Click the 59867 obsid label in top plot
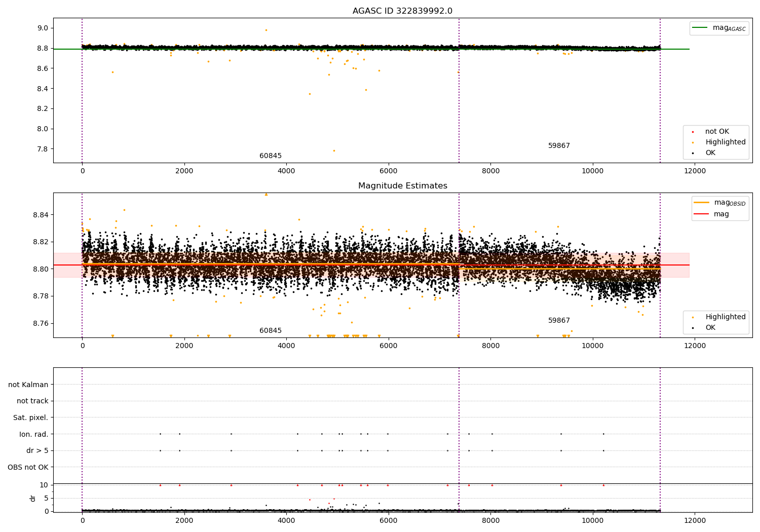 click(559, 146)
